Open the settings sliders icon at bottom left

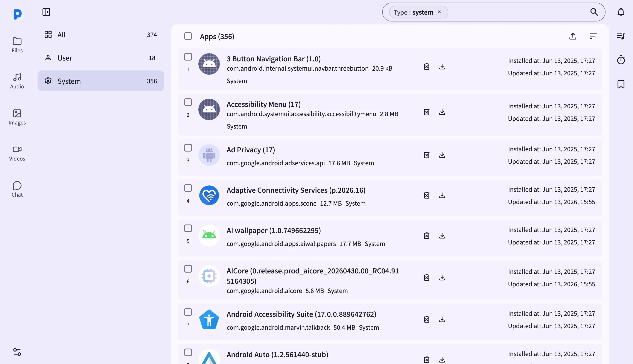tap(17, 352)
